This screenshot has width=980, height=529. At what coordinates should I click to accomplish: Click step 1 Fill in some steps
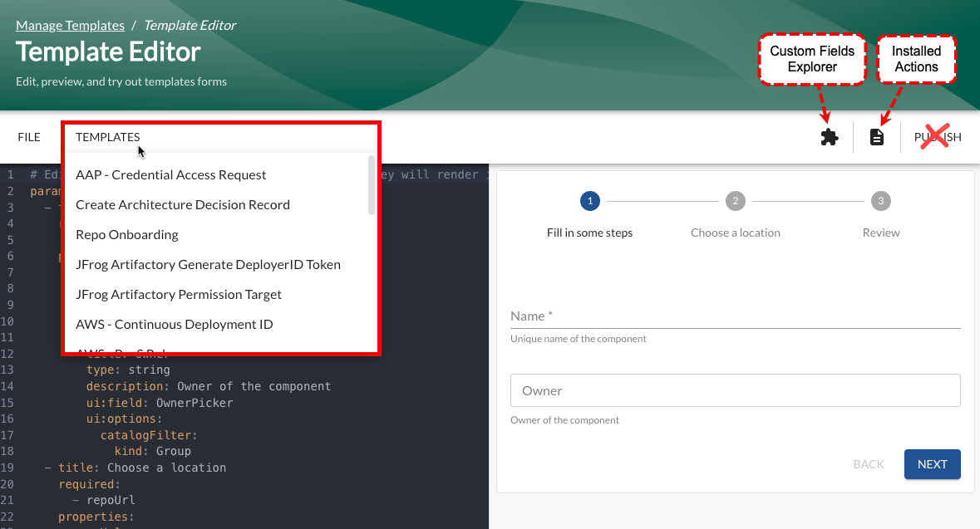click(589, 201)
